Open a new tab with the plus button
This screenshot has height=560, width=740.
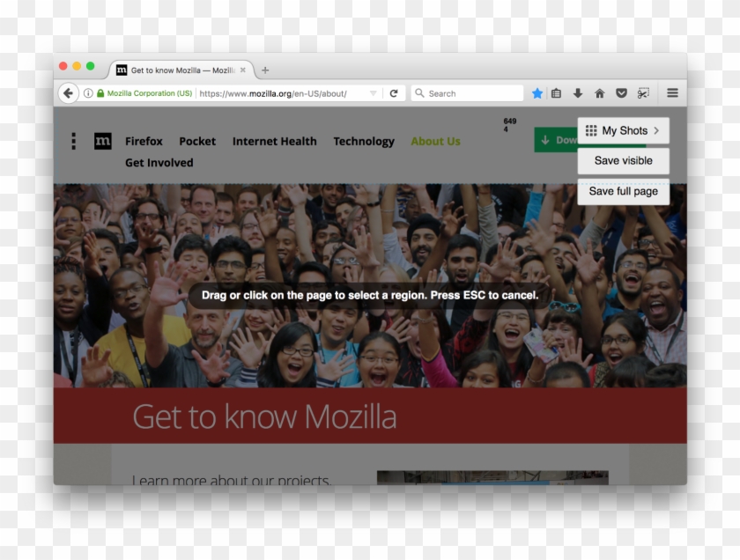[x=265, y=70]
